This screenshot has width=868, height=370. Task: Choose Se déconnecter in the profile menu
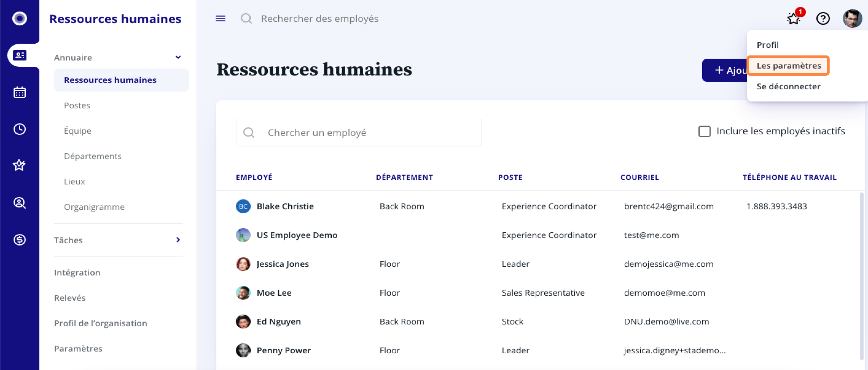pyautogui.click(x=788, y=87)
